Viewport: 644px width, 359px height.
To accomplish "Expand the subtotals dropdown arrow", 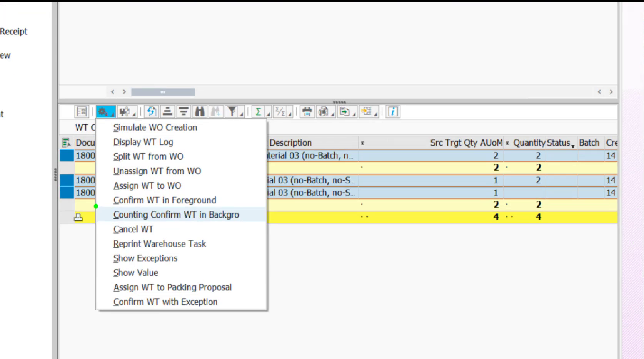I will [289, 114].
